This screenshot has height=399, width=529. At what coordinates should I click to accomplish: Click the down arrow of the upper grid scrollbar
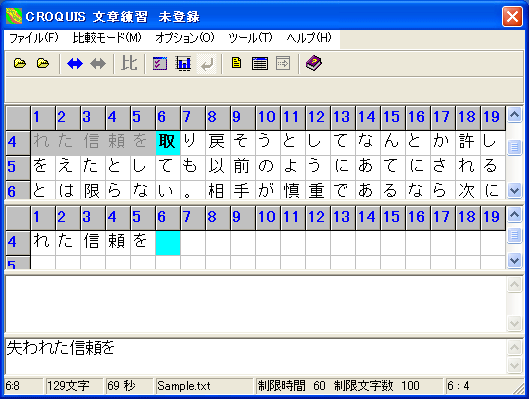514,191
